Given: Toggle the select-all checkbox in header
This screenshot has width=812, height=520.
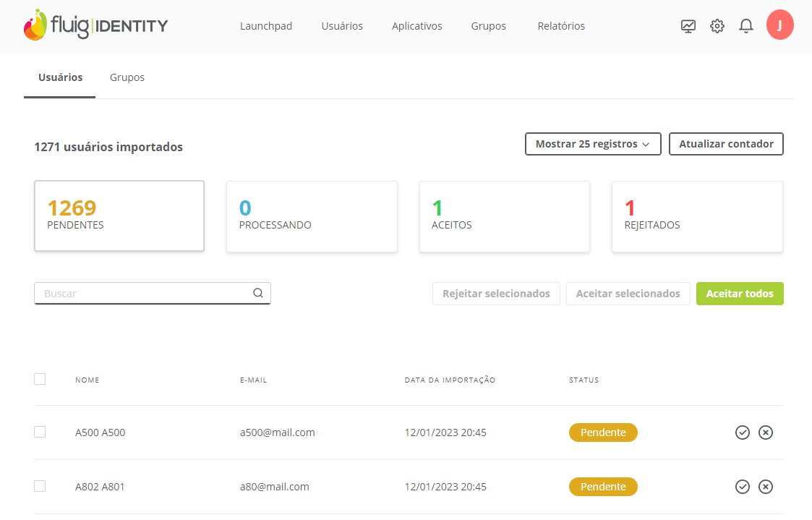Looking at the screenshot, I should click(x=40, y=379).
